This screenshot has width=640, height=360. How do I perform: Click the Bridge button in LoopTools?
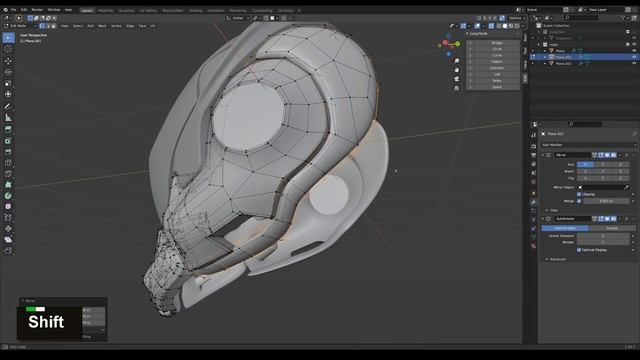[496, 43]
